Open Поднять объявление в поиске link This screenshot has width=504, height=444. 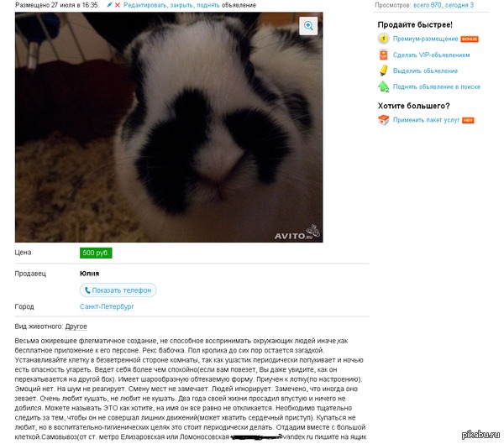[436, 86]
